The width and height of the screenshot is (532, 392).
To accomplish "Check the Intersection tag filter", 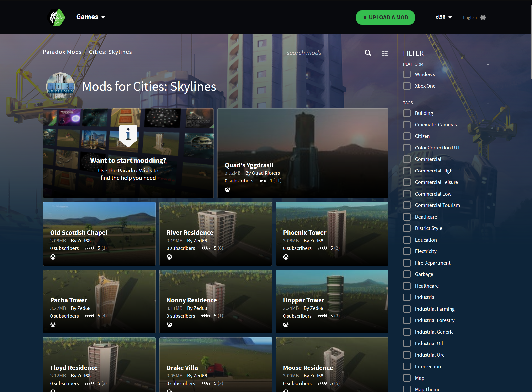I will [407, 366].
